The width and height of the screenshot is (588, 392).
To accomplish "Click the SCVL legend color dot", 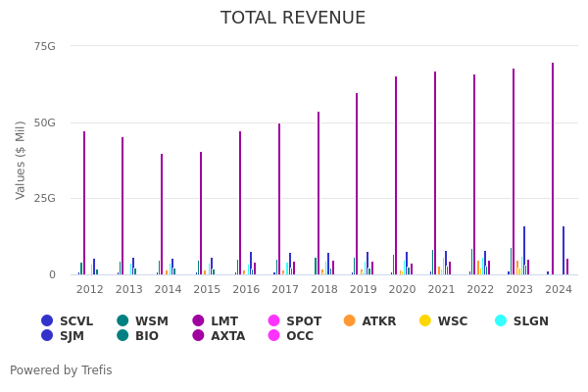I will [x=47, y=321].
